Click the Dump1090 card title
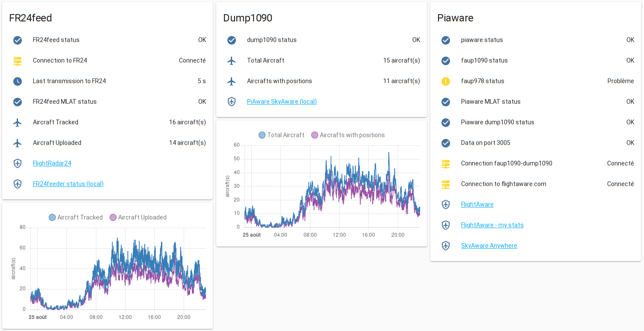644x331 pixels. point(247,18)
